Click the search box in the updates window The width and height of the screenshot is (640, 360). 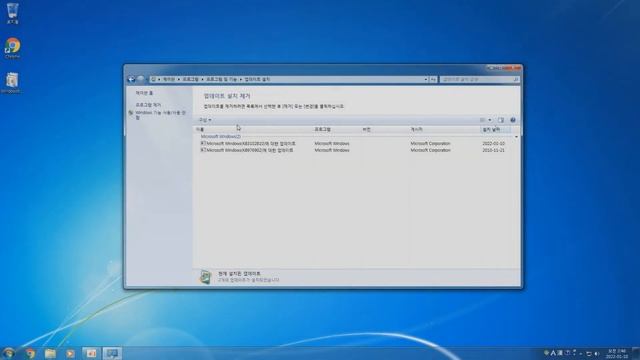tap(480, 79)
